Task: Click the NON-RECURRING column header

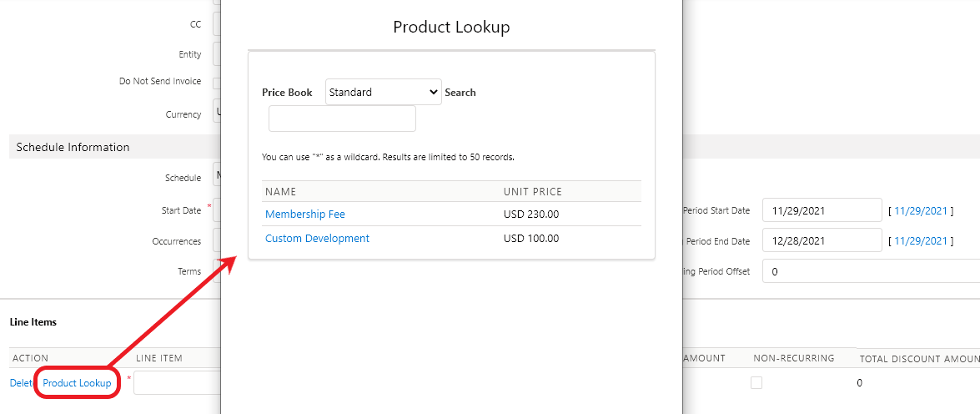Action: click(793, 358)
